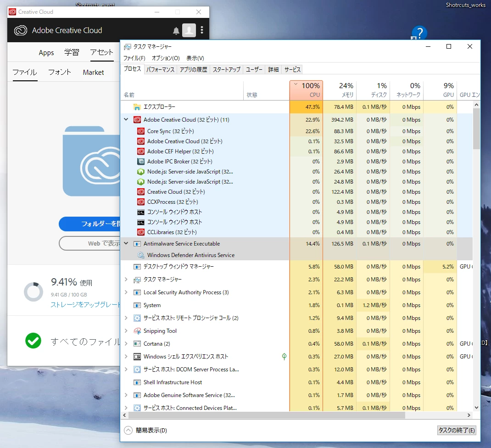Sort by the ネットワーク column header
Image resolution: width=491 pixels, height=448 pixels.
tap(407, 90)
